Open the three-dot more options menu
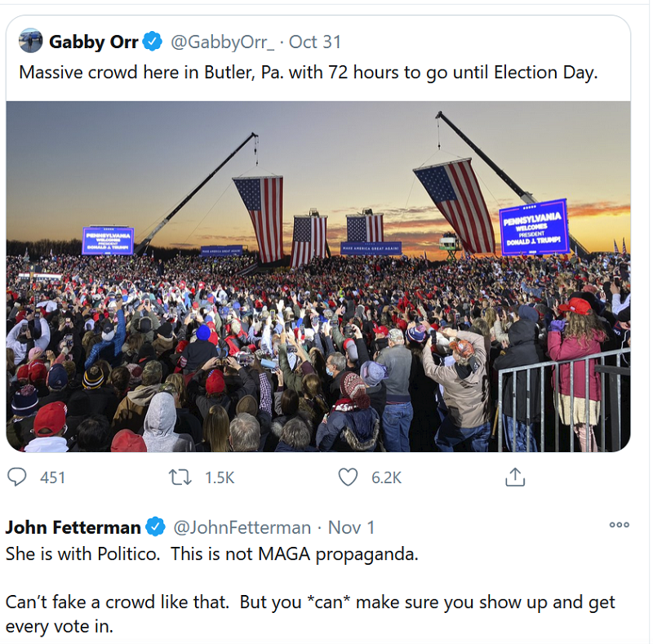Viewport: 653px width, 644px height. 619,525
